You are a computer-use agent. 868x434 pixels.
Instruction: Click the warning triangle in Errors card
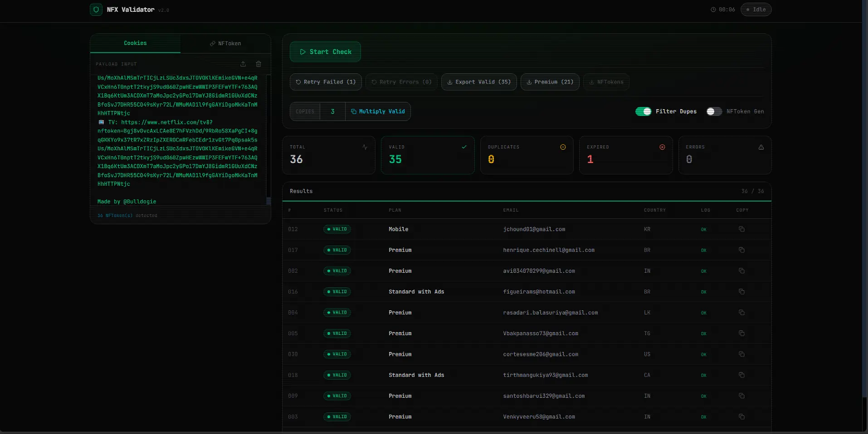(761, 147)
